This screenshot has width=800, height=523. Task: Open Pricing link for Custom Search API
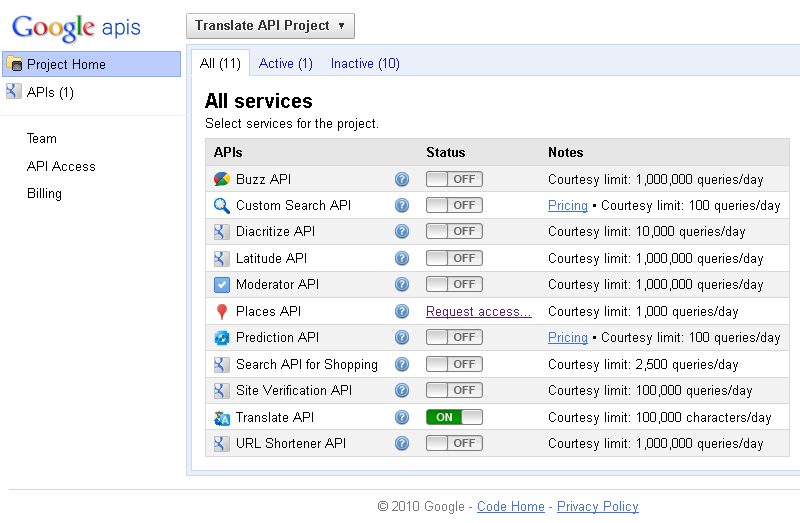[x=568, y=205]
